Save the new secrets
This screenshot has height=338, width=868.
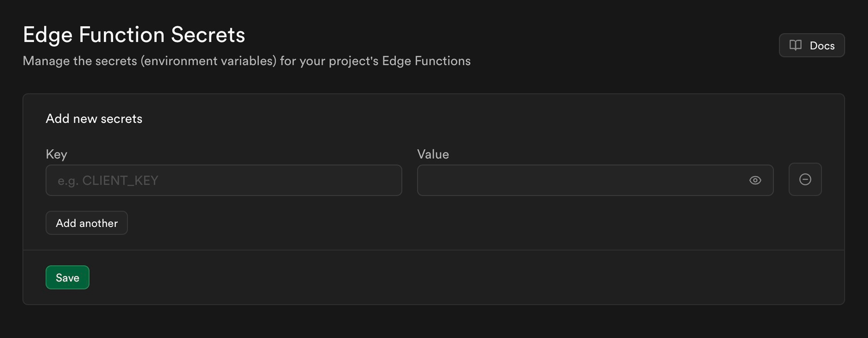[67, 277]
